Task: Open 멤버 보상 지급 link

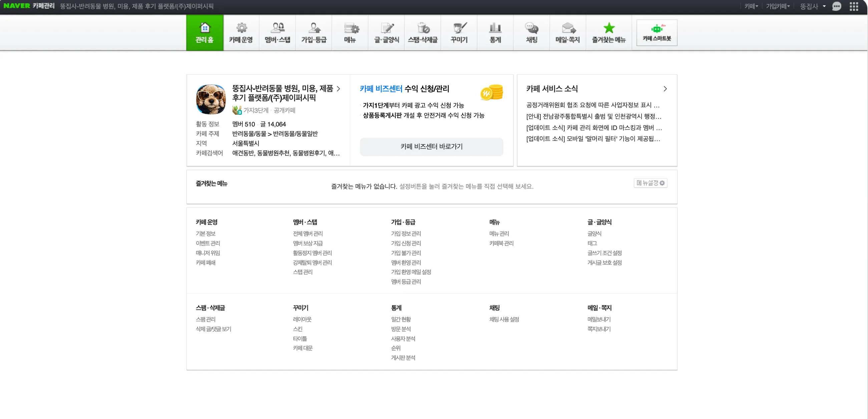Action: point(308,244)
